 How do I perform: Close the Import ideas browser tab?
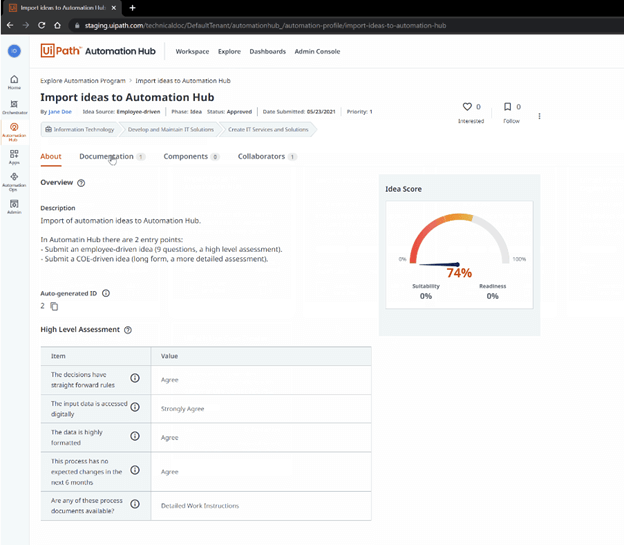(114, 8)
